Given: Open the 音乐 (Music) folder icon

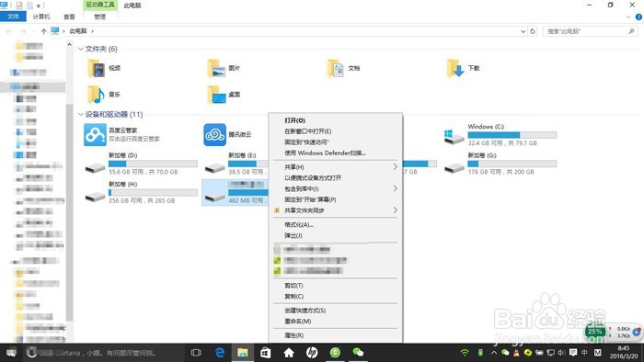Looking at the screenshot, I should 97,95.
